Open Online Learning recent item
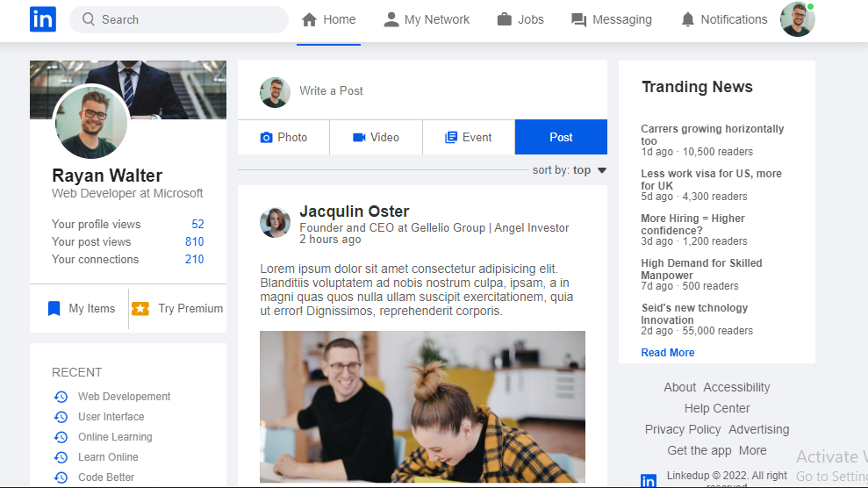The image size is (868, 488). click(x=115, y=437)
